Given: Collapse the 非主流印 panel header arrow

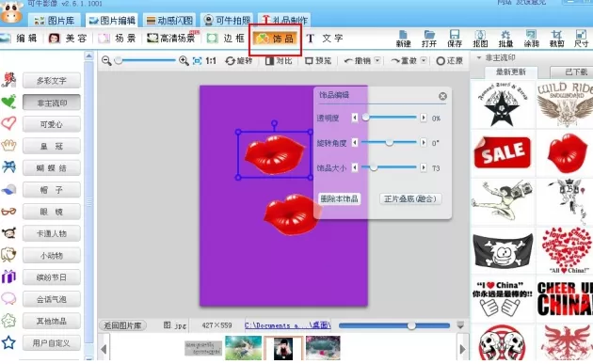Looking at the screenshot, I should point(479,57).
